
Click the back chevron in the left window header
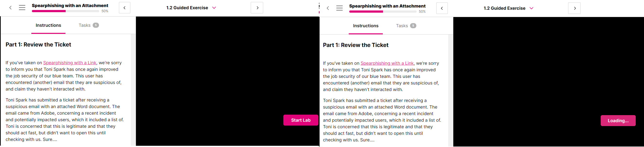pos(10,8)
